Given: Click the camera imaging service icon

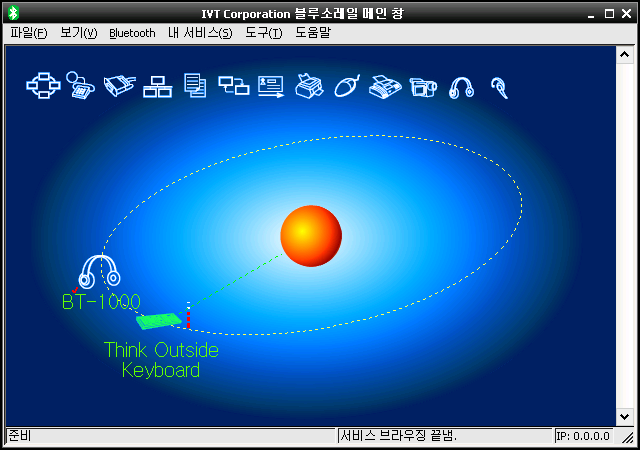Looking at the screenshot, I should click(x=423, y=87).
